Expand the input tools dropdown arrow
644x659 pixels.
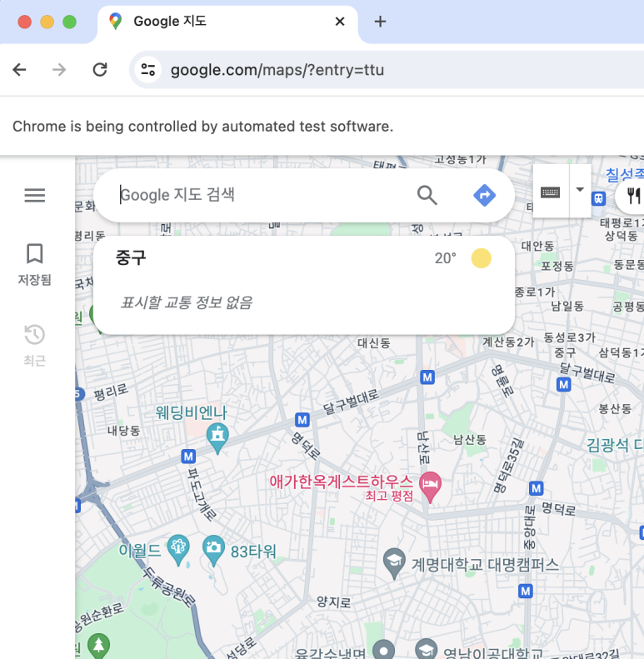click(x=580, y=190)
